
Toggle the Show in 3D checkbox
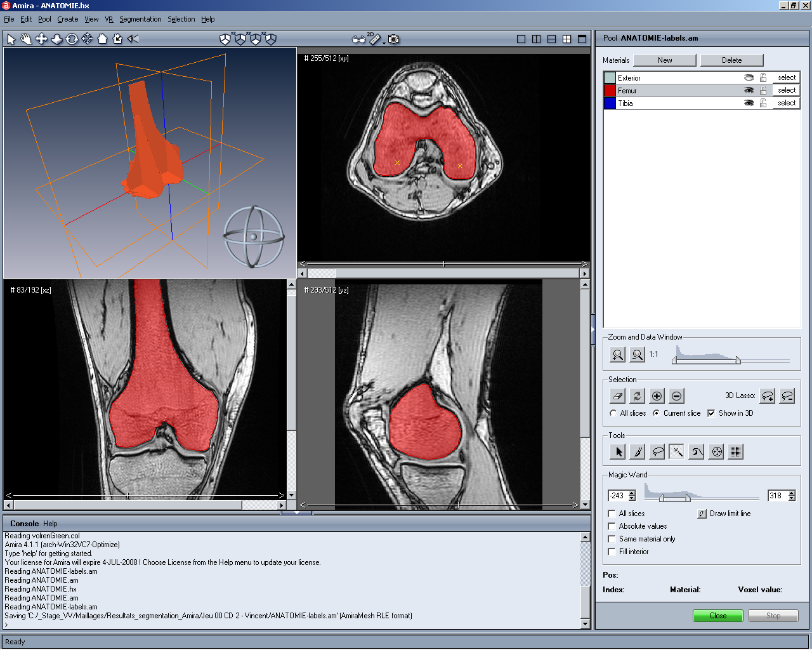tap(711, 413)
